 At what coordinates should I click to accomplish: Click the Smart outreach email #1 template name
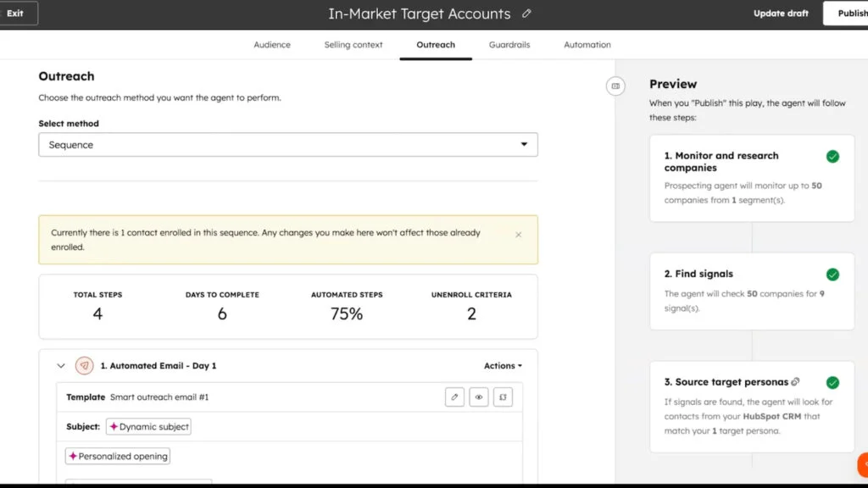click(159, 397)
